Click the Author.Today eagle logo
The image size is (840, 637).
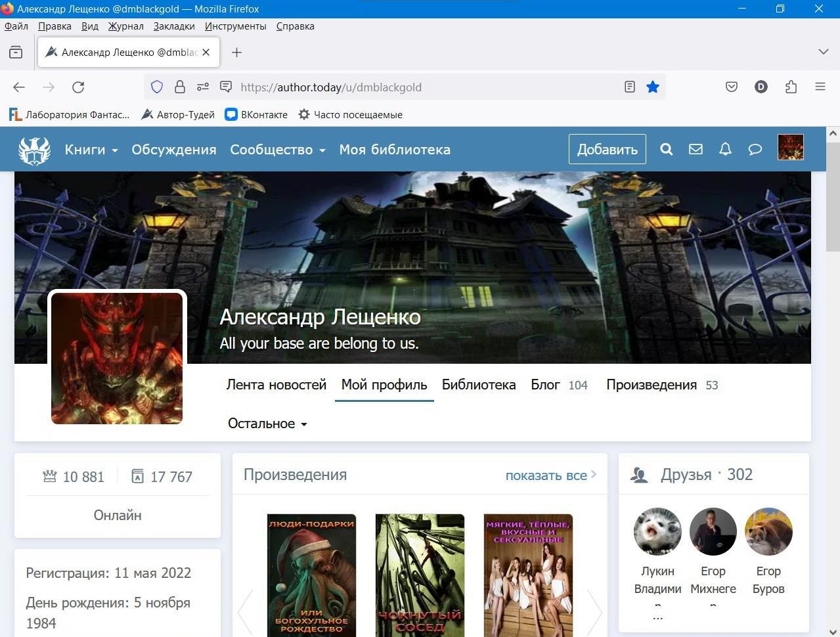[34, 150]
